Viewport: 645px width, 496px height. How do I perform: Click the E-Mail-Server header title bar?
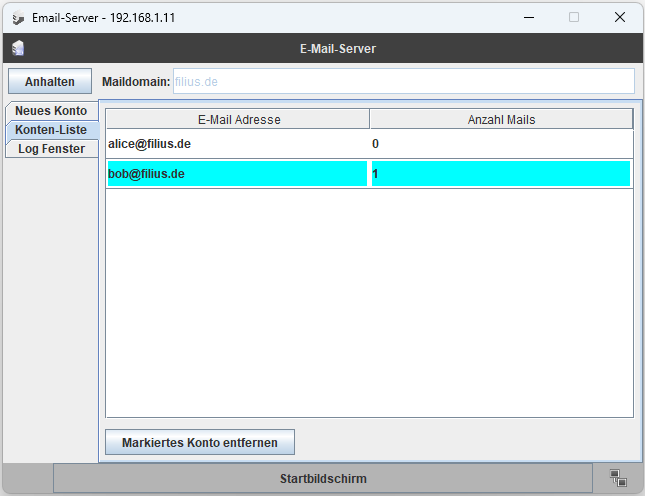coord(337,48)
